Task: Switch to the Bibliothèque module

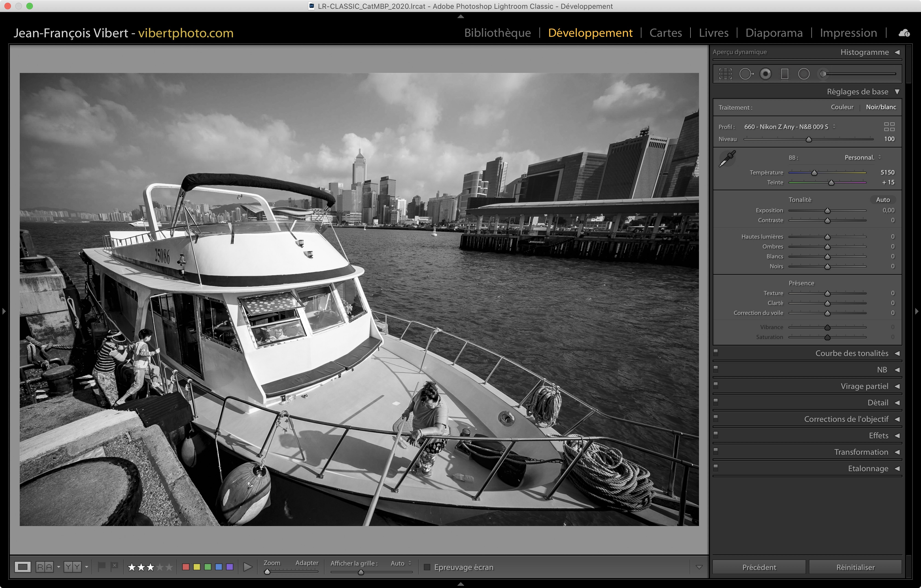Action: tap(497, 33)
